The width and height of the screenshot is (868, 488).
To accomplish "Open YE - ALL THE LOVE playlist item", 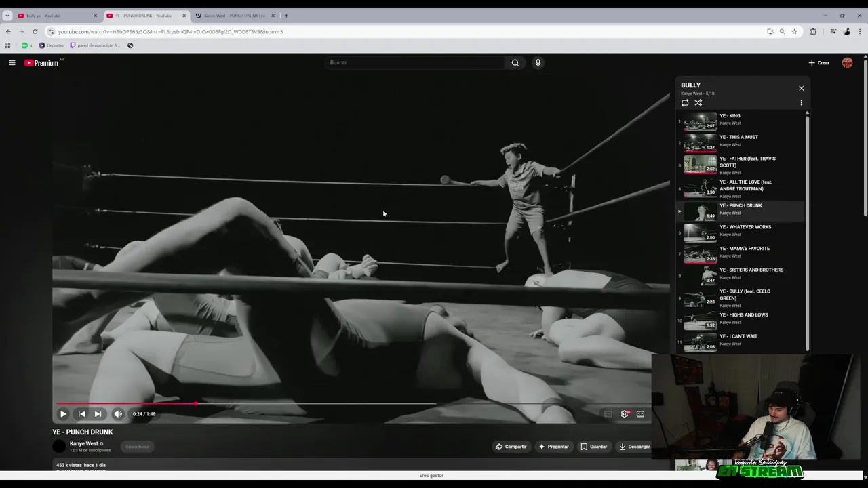I will pos(740,188).
